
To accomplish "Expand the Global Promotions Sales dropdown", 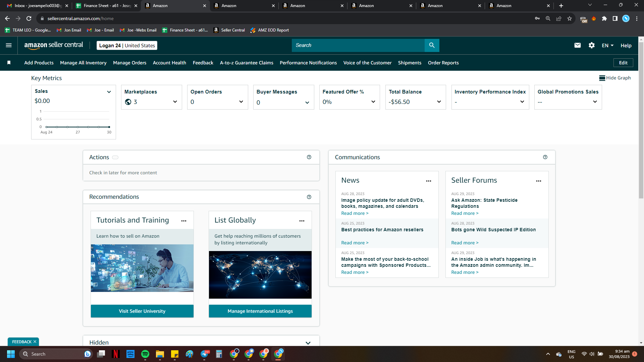I will coord(595,102).
